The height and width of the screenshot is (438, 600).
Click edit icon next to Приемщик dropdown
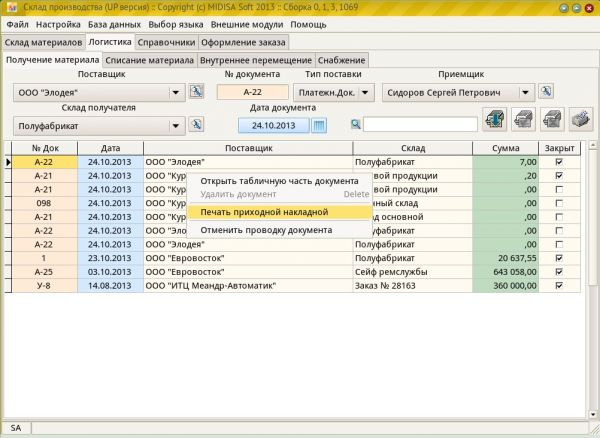[x=547, y=92]
